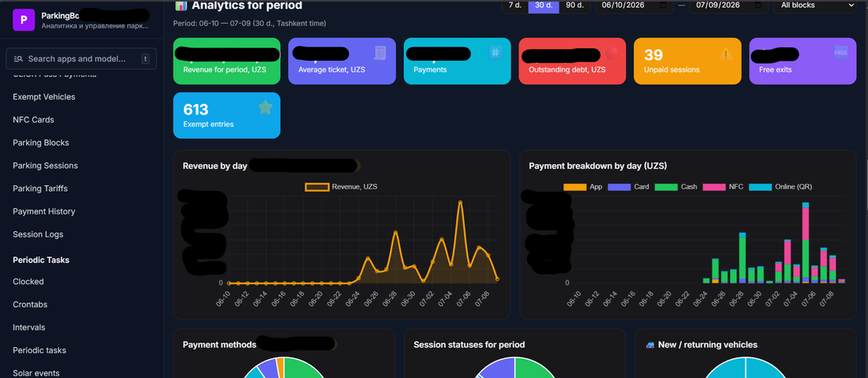
Task: Click the Revenue by day chart title
Action: coord(215,166)
